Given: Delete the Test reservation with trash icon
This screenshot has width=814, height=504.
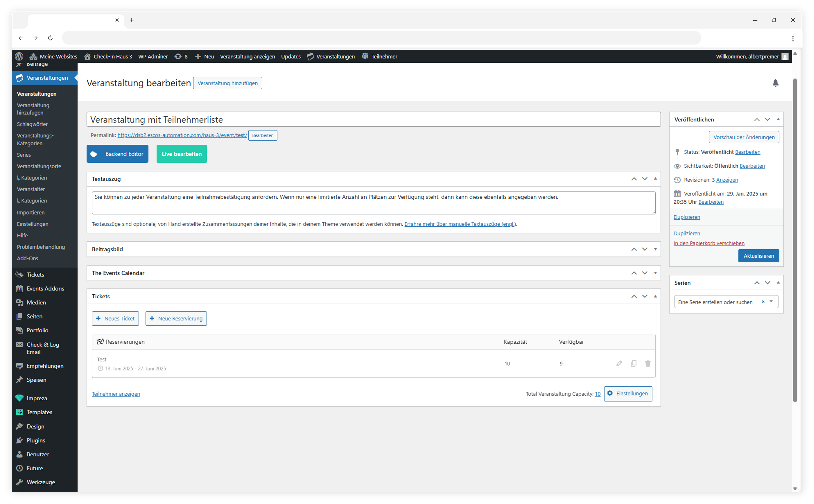Looking at the screenshot, I should click(648, 363).
